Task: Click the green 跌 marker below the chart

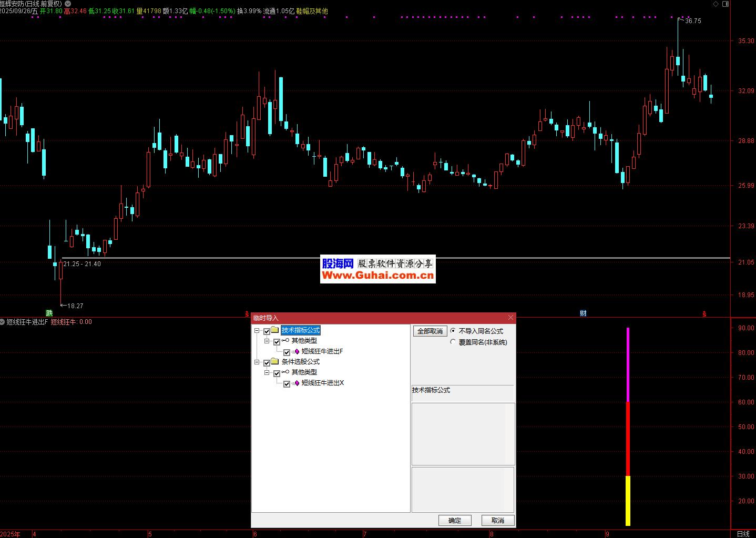Action: coord(49,313)
